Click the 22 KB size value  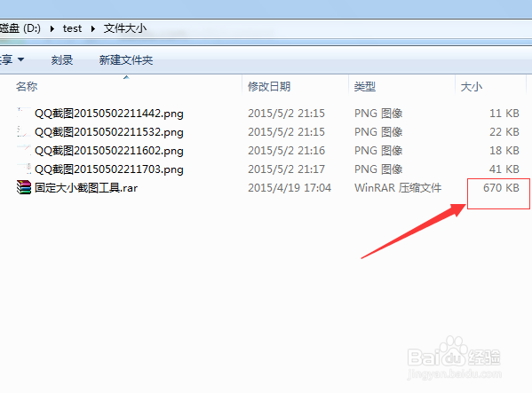point(504,131)
